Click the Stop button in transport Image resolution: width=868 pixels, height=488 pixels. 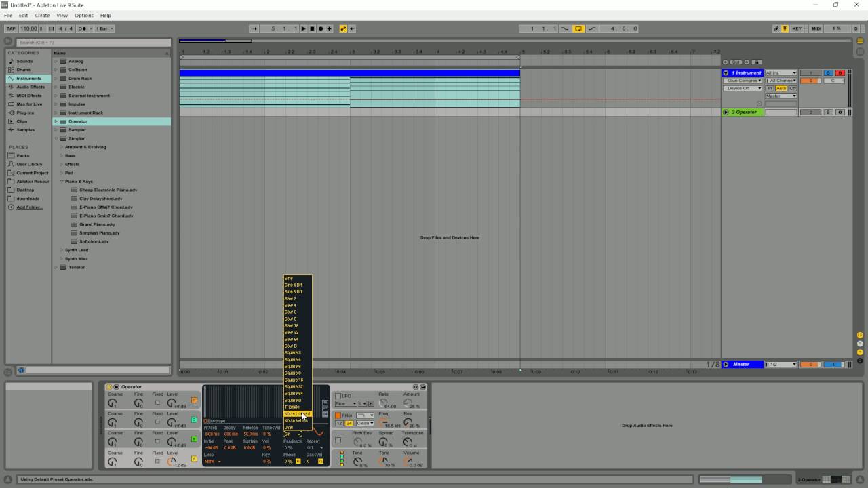312,28
